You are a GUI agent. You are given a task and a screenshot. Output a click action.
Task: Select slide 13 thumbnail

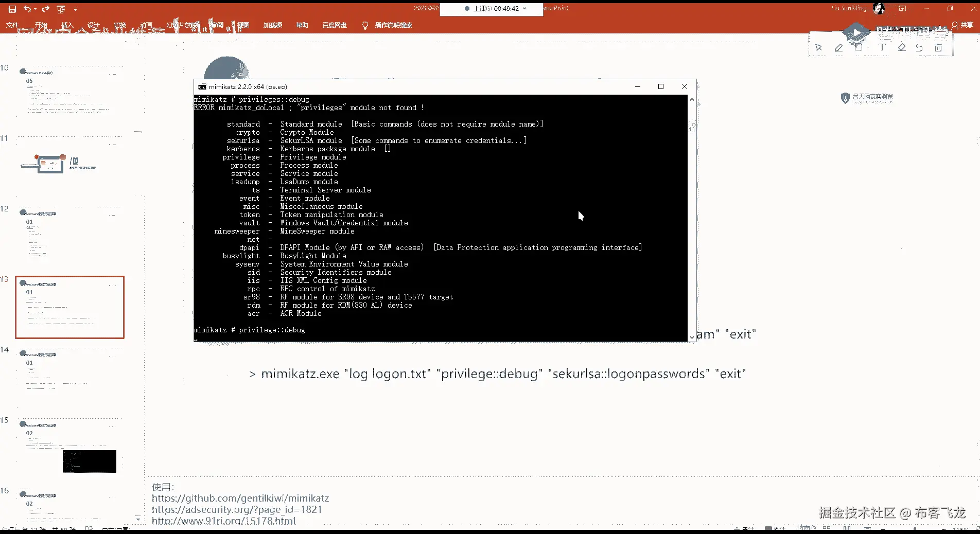pyautogui.click(x=70, y=308)
